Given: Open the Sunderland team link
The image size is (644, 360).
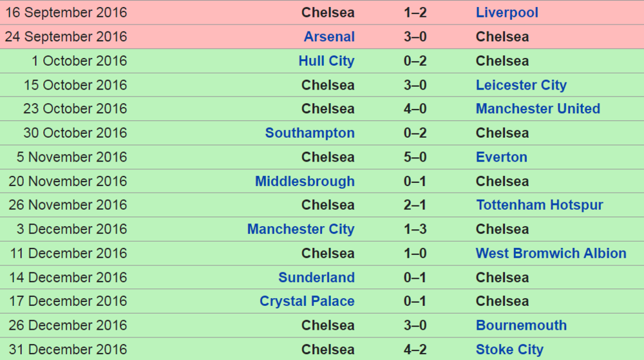Looking at the screenshot, I should tap(316, 278).
